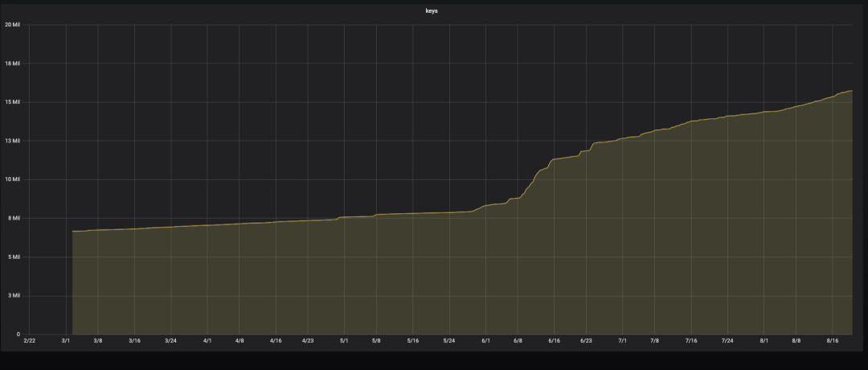Select the '7/8' date label
The width and height of the screenshot is (868, 370).
coord(655,341)
